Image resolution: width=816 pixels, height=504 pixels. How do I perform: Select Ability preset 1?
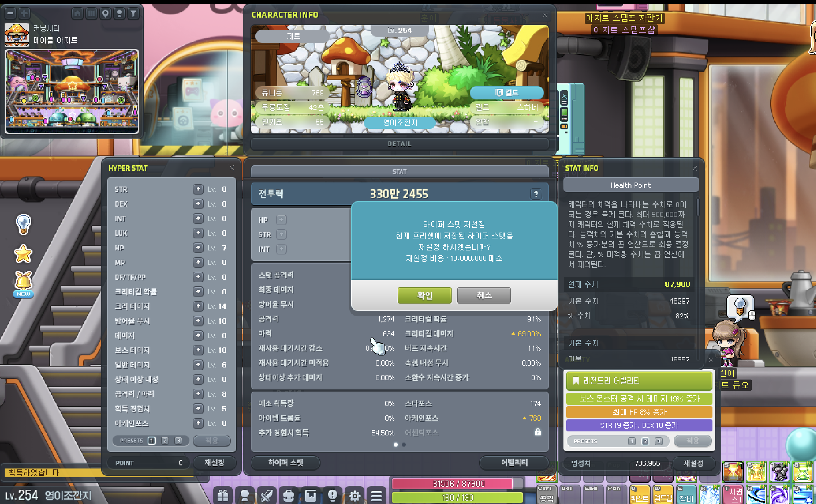point(632,441)
